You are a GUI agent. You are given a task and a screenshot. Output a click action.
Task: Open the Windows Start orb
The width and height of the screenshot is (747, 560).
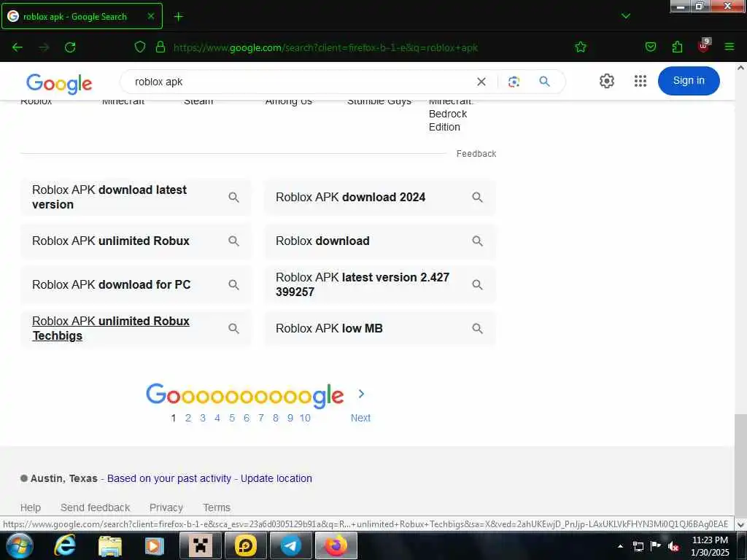coord(20,545)
